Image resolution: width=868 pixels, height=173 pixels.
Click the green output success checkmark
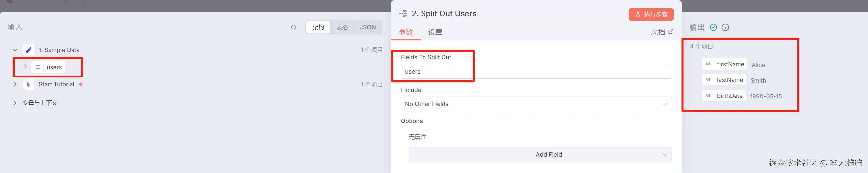point(713,27)
